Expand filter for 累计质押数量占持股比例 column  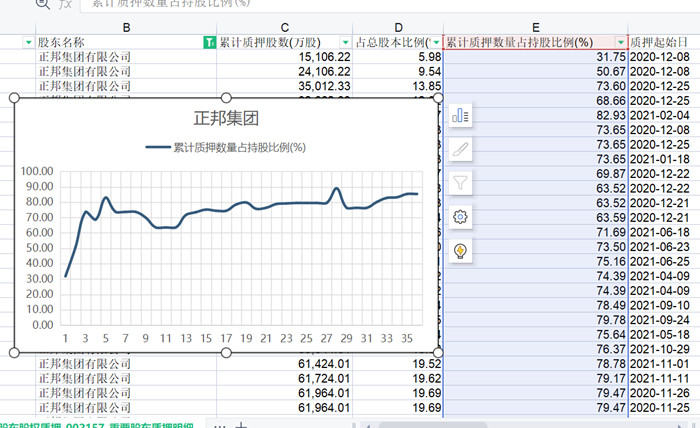[621, 43]
